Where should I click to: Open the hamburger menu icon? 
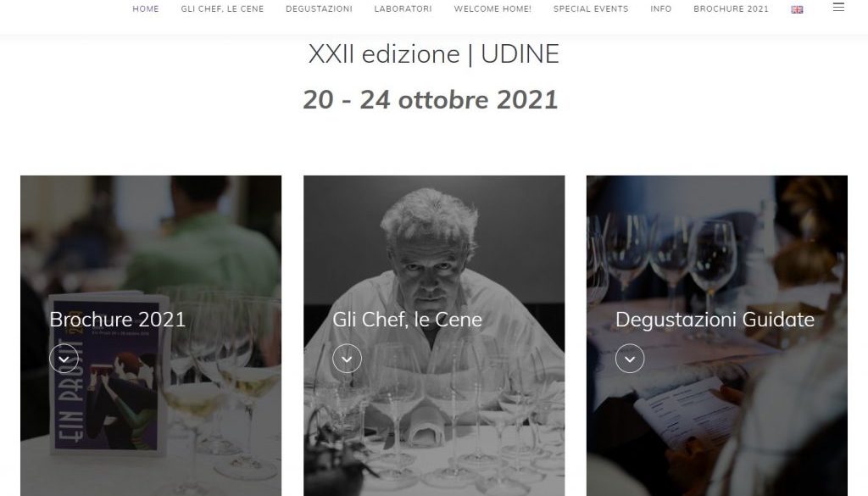pos(838,7)
